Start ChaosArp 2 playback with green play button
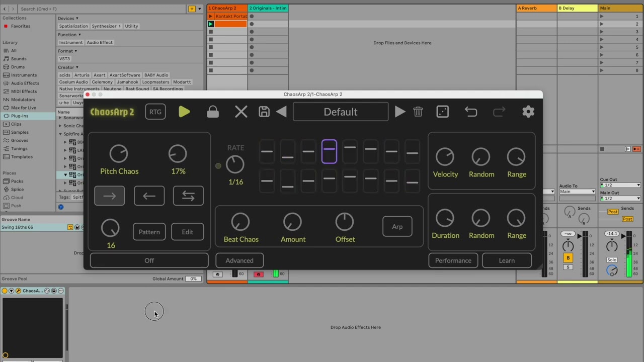 [184, 112]
